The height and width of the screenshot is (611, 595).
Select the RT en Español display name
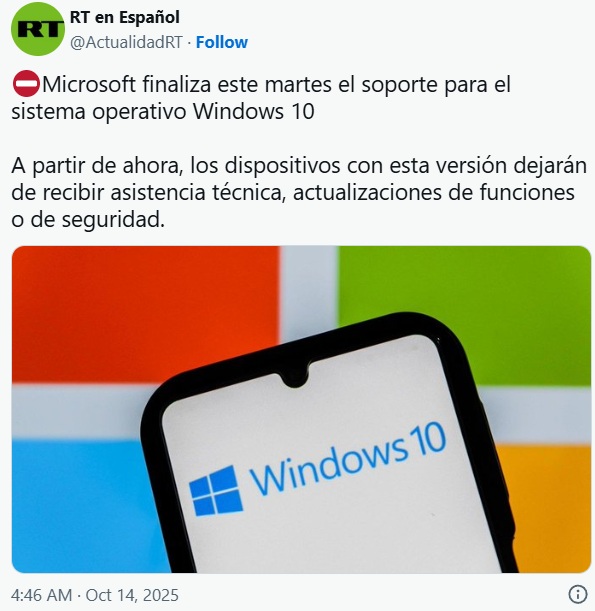tap(125, 17)
